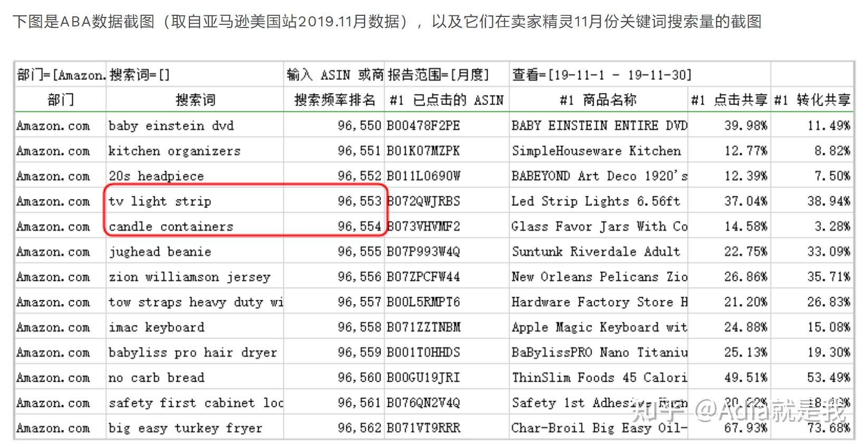
Task: Click conversion share value 11.49%
Action: tap(828, 126)
